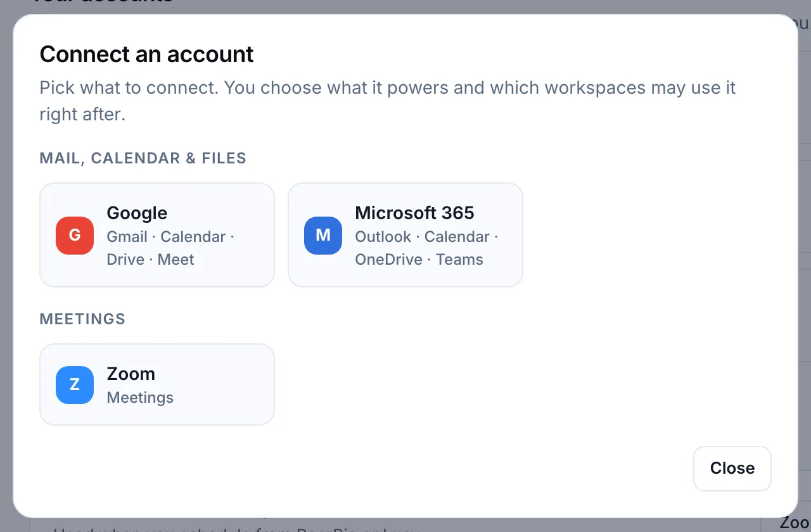
Task: Click the "Connect an account" dialog heading
Action: (x=146, y=54)
